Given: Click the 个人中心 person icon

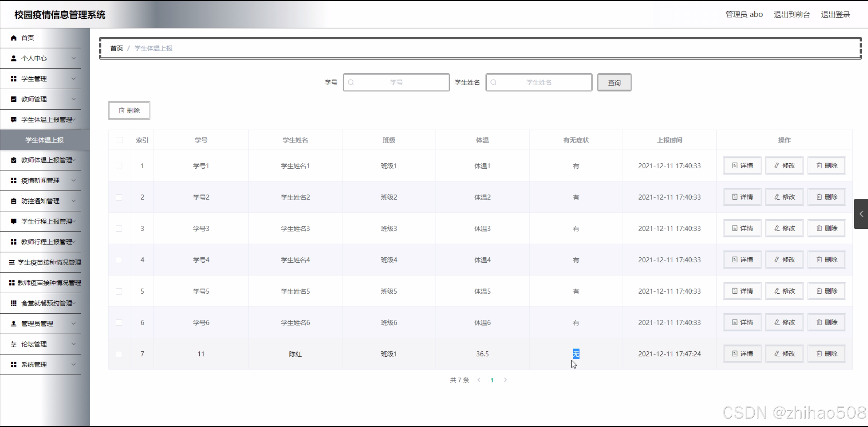Looking at the screenshot, I should (14, 58).
